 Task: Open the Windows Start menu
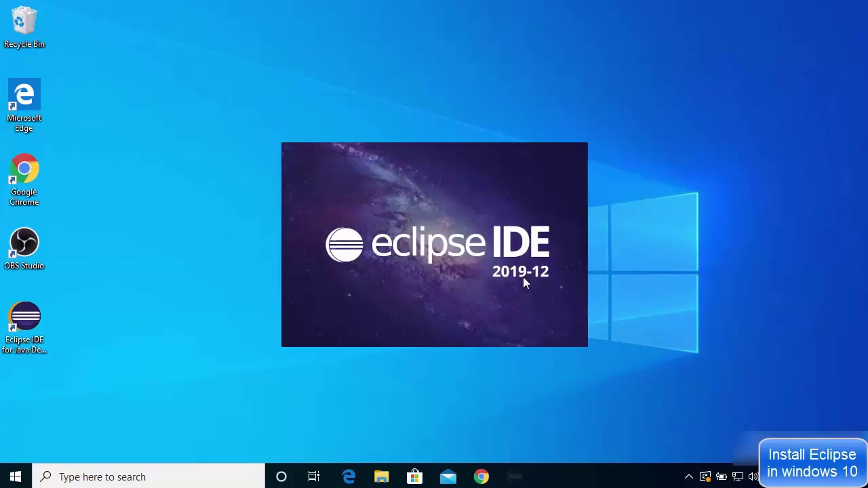16,476
